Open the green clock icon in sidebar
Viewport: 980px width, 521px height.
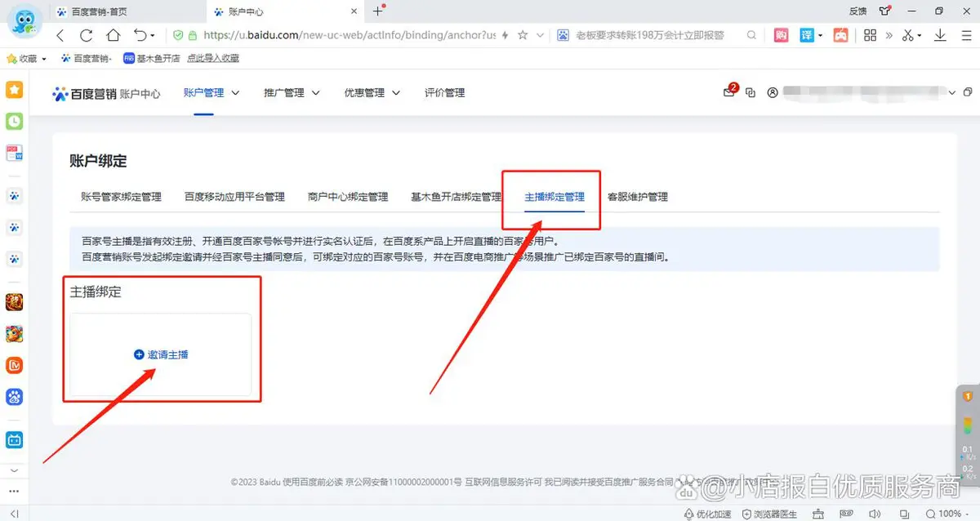tap(14, 122)
